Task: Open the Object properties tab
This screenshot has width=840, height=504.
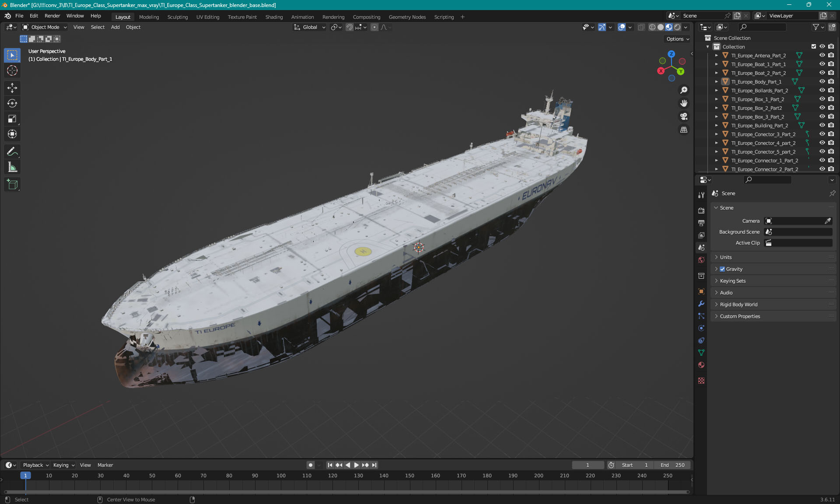Action: [701, 291]
